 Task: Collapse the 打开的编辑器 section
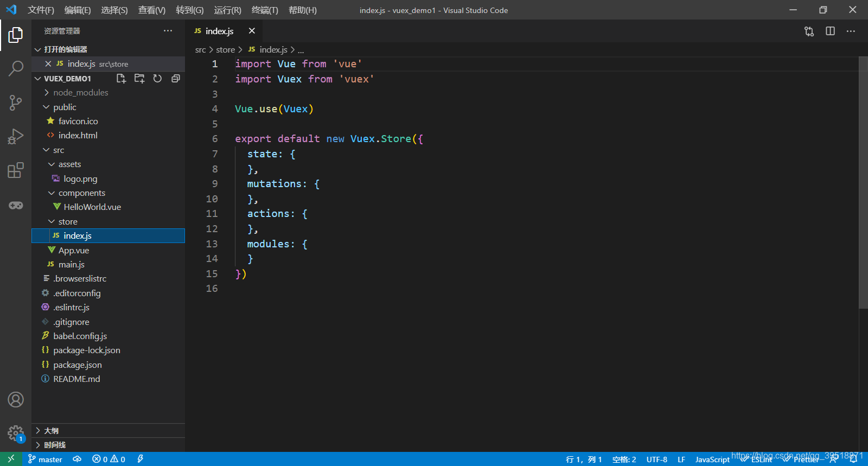[x=108, y=49]
